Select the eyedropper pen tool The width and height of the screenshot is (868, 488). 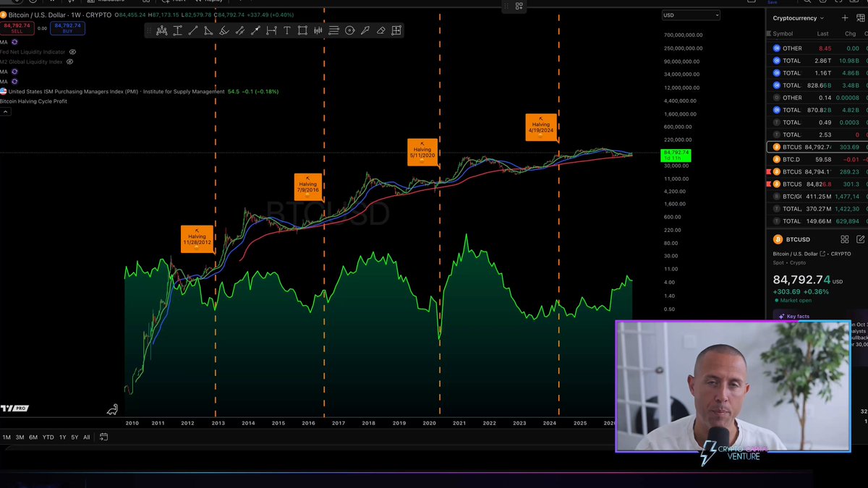tap(365, 30)
